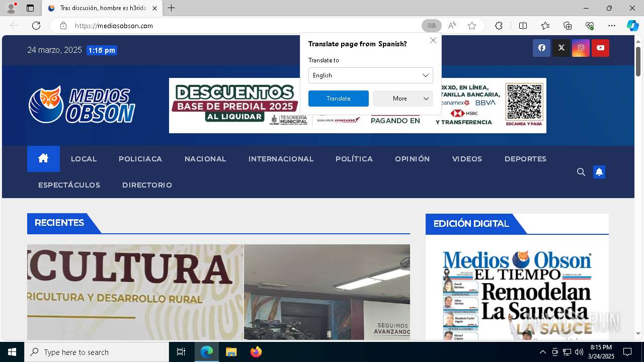The width and height of the screenshot is (644, 362).
Task: Select the Tras discusión browser tab
Action: [x=102, y=8]
